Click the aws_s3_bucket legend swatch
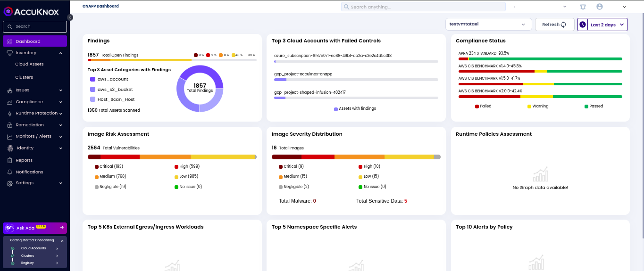This screenshot has width=644, height=271. pos(93,89)
